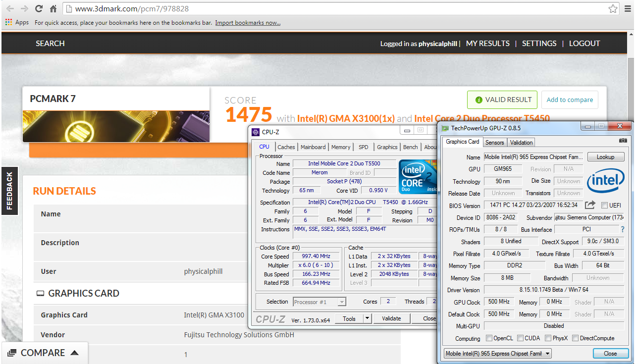Open the Mainboard tab

[313, 147]
